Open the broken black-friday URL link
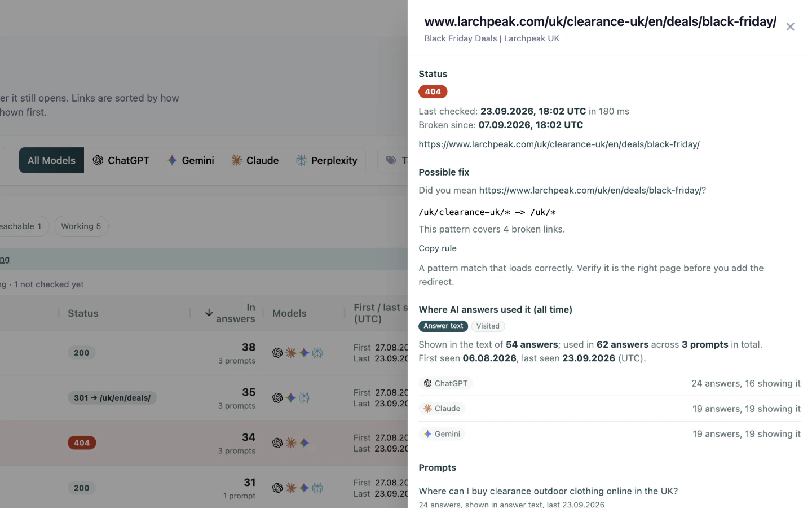This screenshot has height=508, width=812. click(559, 144)
